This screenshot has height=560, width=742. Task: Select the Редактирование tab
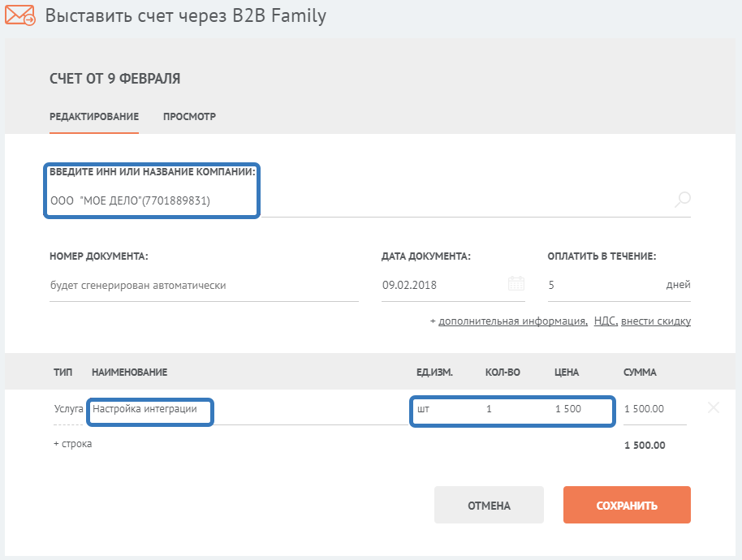(x=94, y=117)
